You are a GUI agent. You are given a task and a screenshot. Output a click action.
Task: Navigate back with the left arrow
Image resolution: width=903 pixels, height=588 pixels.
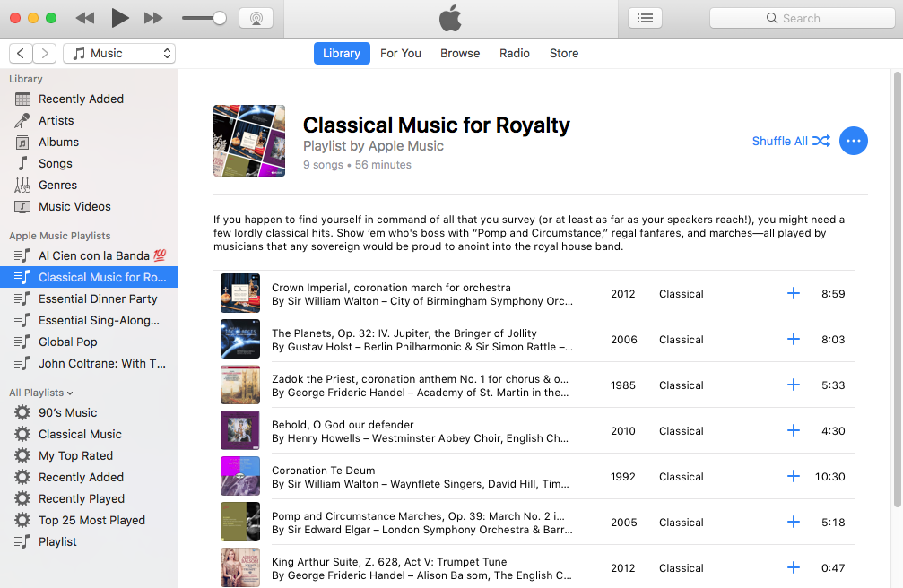(x=21, y=54)
